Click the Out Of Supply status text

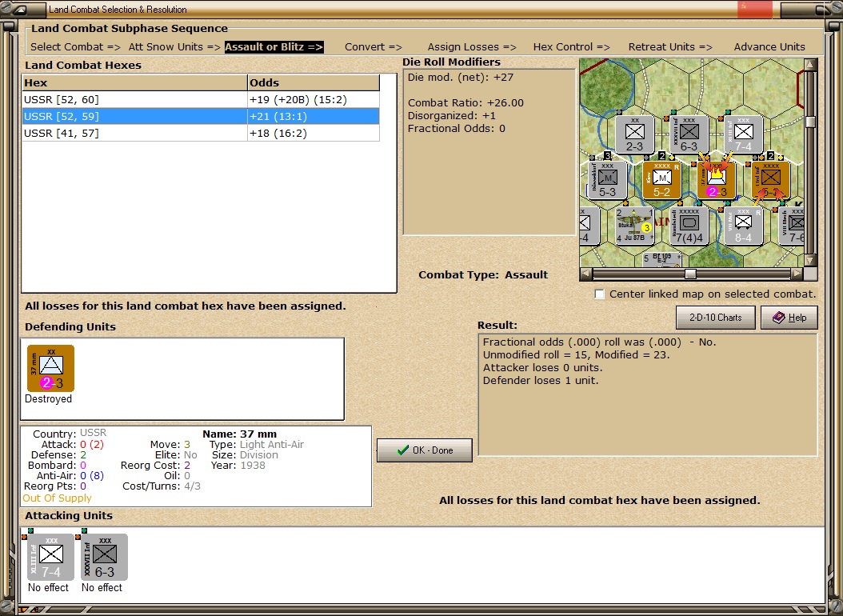[57, 498]
